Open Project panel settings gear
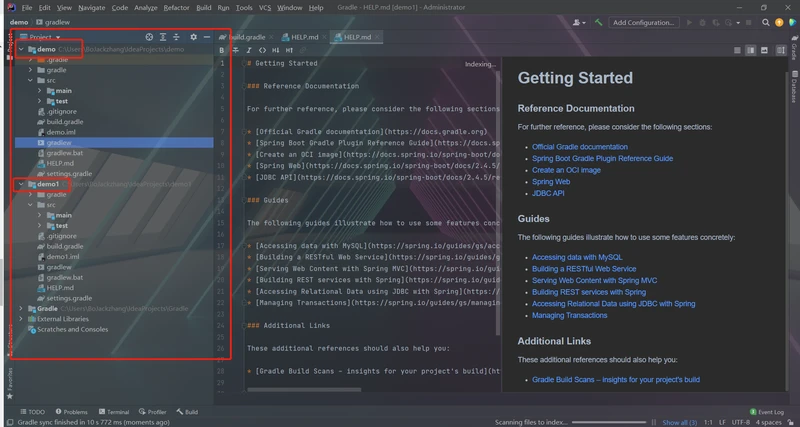This screenshot has height=427, width=800. click(x=193, y=37)
